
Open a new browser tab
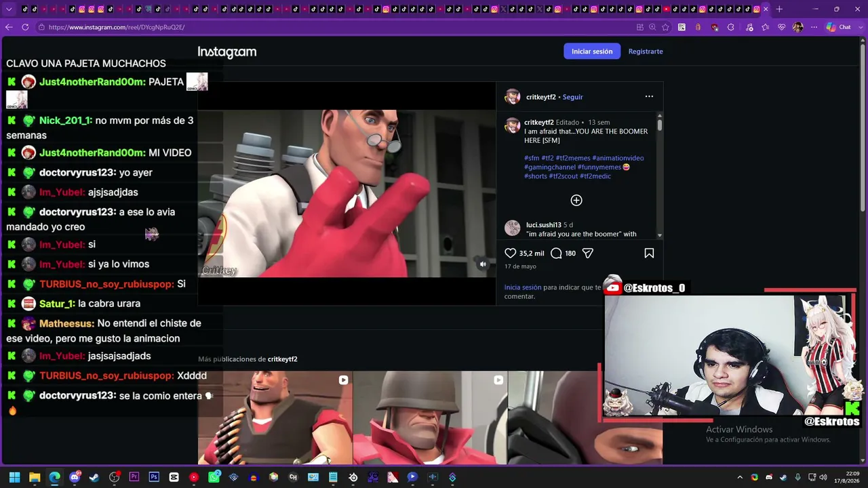click(x=779, y=9)
